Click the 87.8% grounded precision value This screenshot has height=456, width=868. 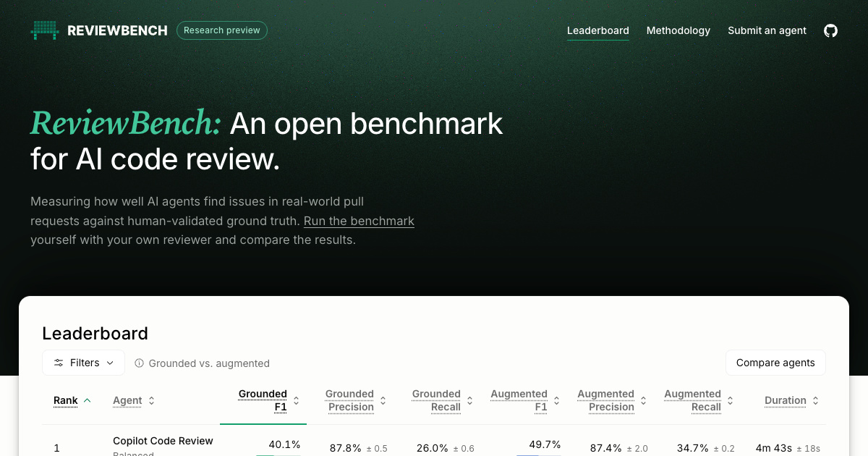tap(346, 448)
